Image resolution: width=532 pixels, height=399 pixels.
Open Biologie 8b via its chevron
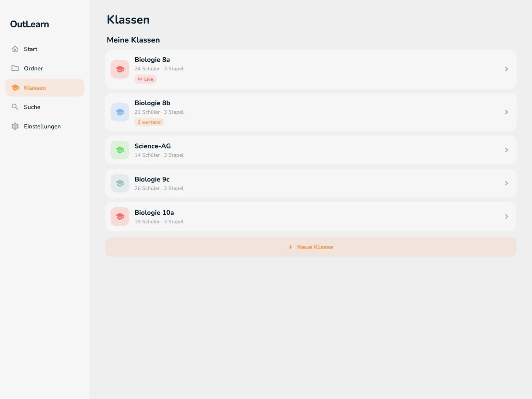click(x=507, y=112)
